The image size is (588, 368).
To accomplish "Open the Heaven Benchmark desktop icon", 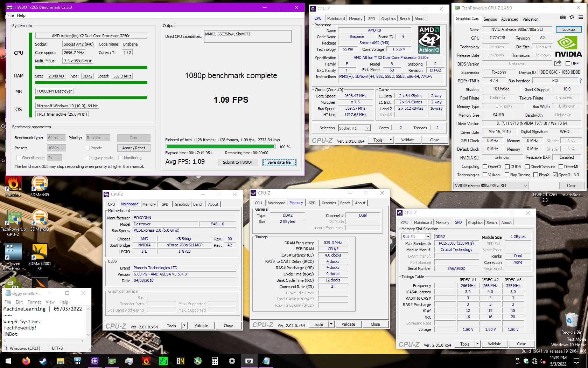I will coord(13,257).
